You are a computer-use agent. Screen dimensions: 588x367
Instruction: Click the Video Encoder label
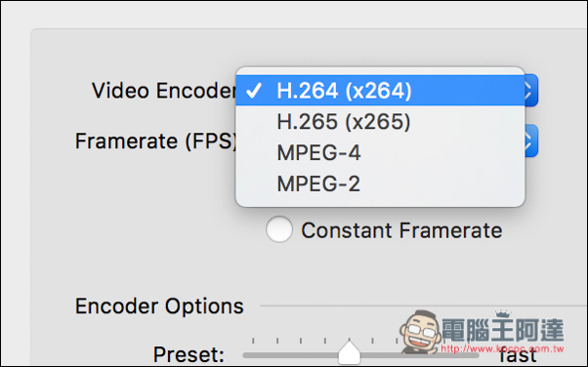click(x=164, y=91)
